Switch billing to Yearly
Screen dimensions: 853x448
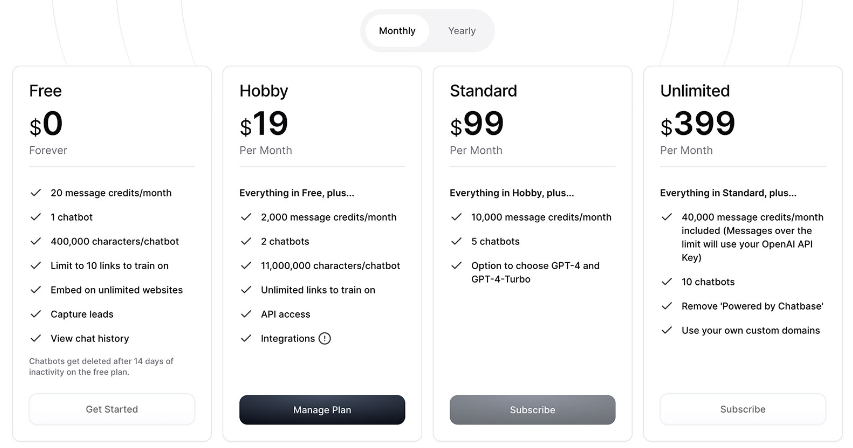point(462,31)
